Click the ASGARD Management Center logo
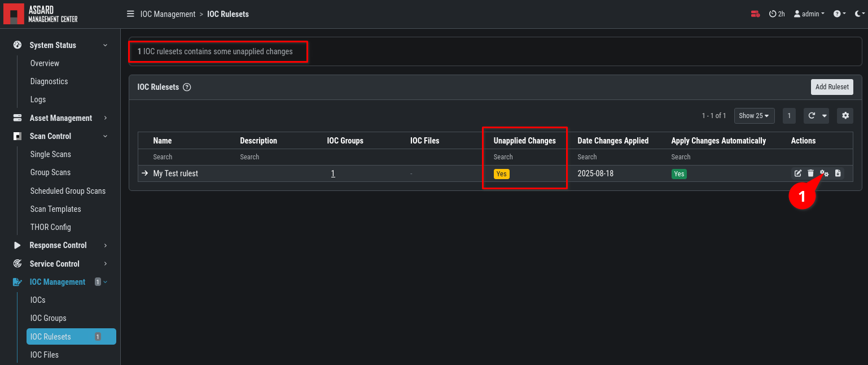 click(41, 14)
